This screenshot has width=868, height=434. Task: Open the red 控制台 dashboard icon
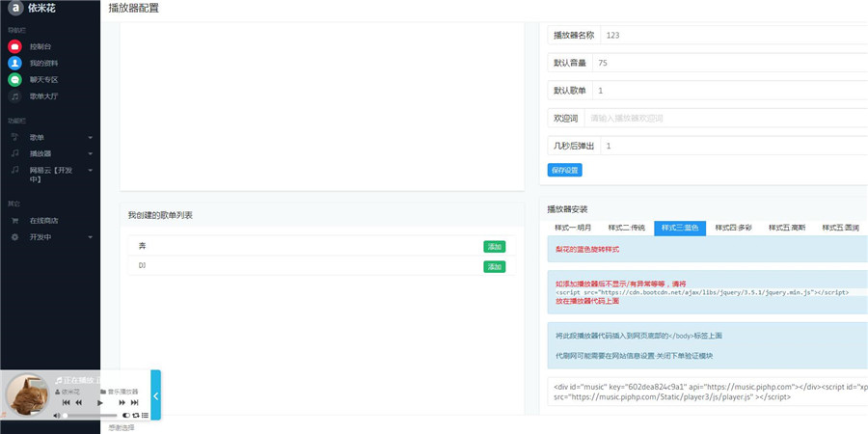(x=14, y=46)
